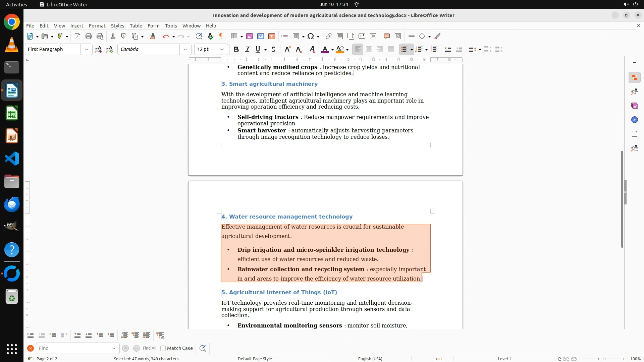Click the Insert Special Character icon
644x362 pixels.
(x=311, y=36)
